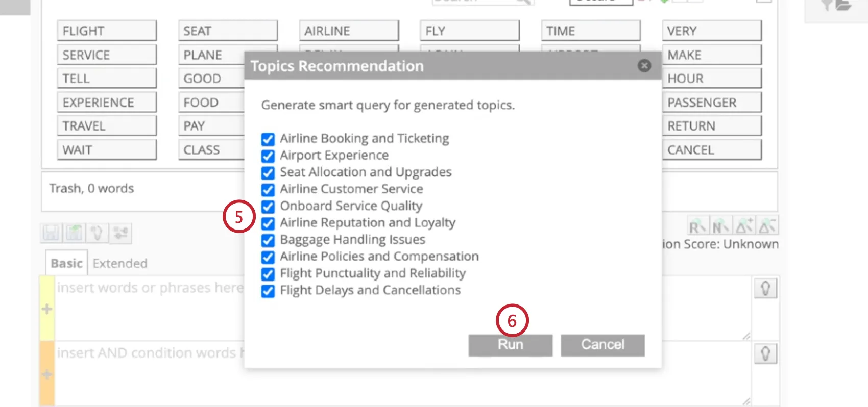Click Cancel to dismiss Topics Recommendation
The width and height of the screenshot is (868, 407).
point(602,345)
